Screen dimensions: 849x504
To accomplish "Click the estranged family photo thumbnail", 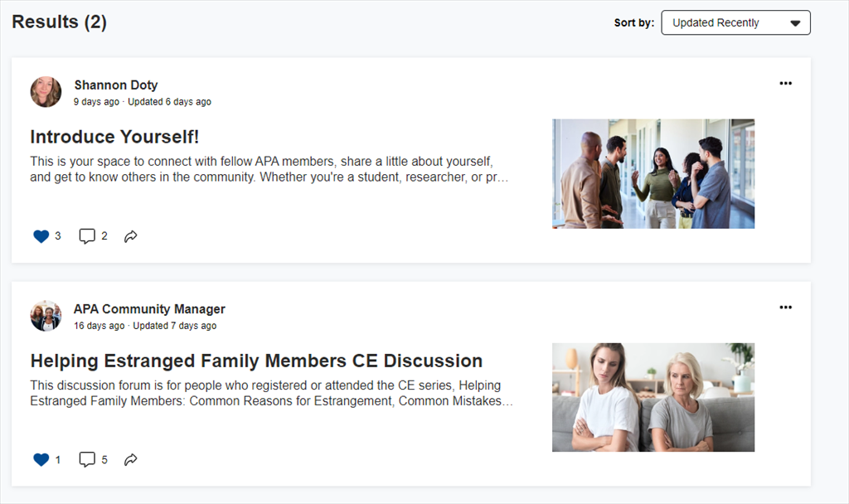I will 653,397.
